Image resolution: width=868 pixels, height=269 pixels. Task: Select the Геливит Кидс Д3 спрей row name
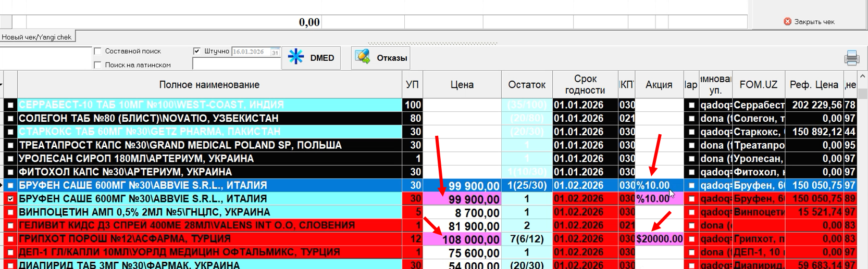pos(210,225)
